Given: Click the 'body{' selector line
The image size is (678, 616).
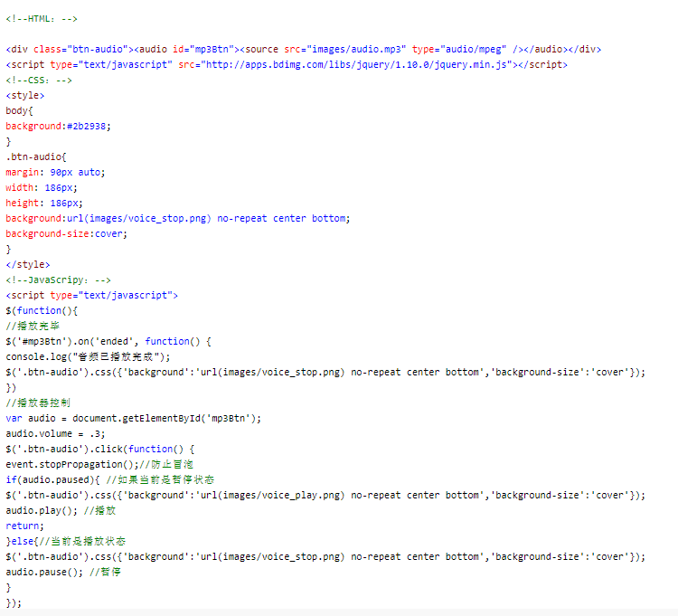Looking at the screenshot, I should [x=20, y=110].
